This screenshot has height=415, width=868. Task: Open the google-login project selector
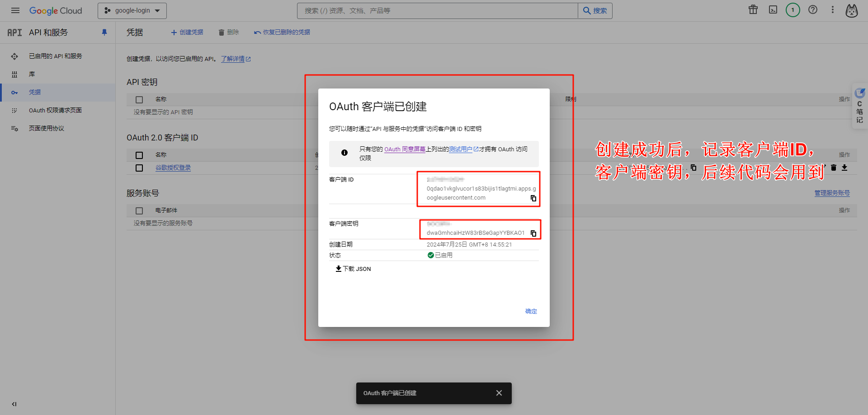[x=132, y=10]
